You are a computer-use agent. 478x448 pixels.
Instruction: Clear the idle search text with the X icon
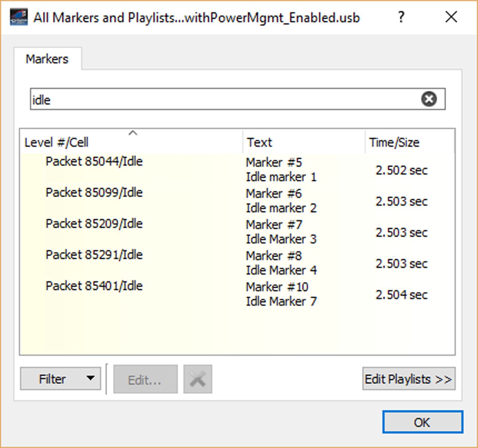(x=429, y=99)
